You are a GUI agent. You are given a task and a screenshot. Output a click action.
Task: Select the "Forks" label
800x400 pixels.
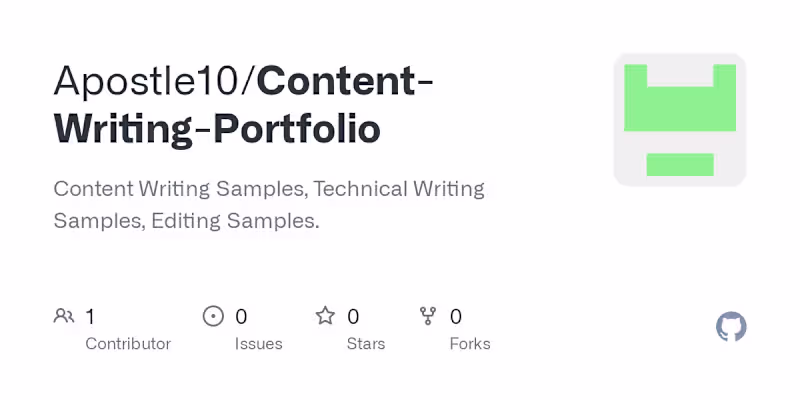click(x=470, y=344)
